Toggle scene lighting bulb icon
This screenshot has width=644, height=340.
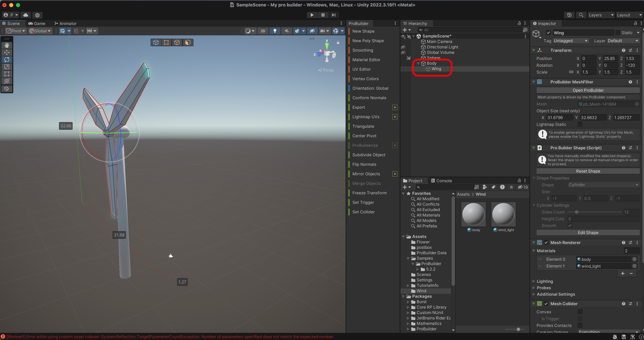[x=275, y=31]
